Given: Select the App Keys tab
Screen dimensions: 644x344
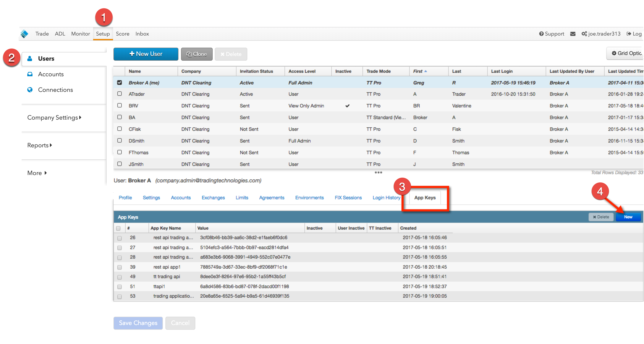Looking at the screenshot, I should [425, 198].
